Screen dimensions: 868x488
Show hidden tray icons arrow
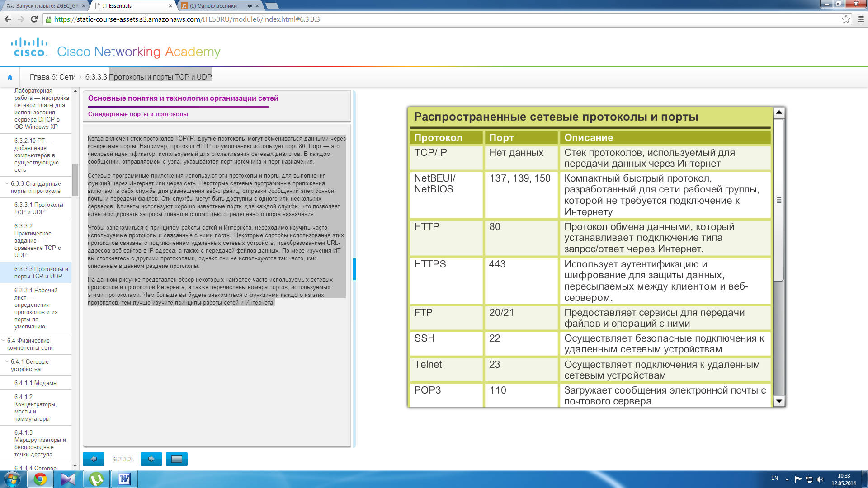point(787,479)
